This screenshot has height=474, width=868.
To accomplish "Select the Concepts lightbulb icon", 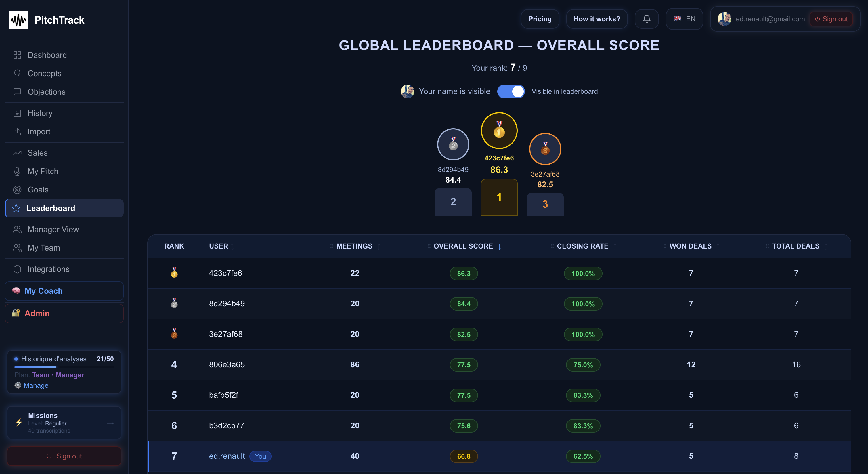I will tap(17, 73).
